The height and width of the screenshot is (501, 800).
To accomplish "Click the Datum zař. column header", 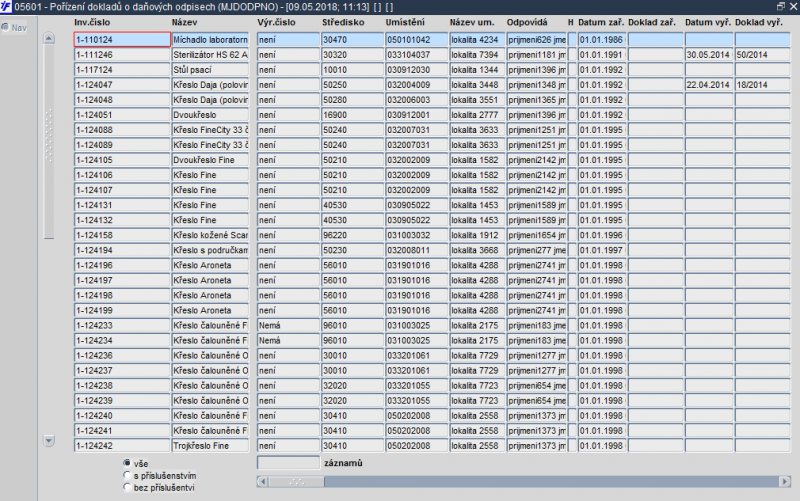I will click(601, 22).
